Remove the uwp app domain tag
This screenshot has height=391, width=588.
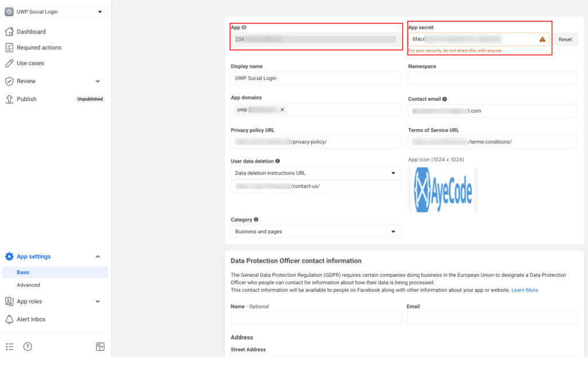pyautogui.click(x=282, y=110)
